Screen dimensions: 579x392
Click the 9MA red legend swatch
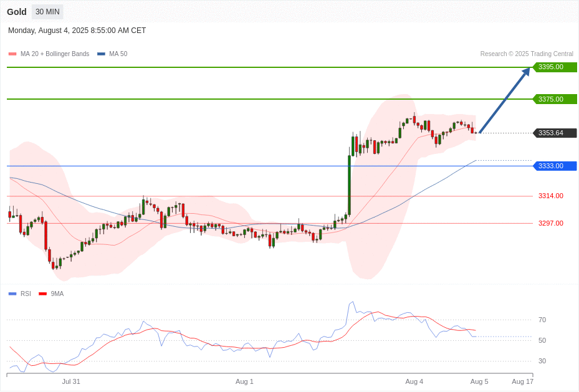tap(43, 294)
